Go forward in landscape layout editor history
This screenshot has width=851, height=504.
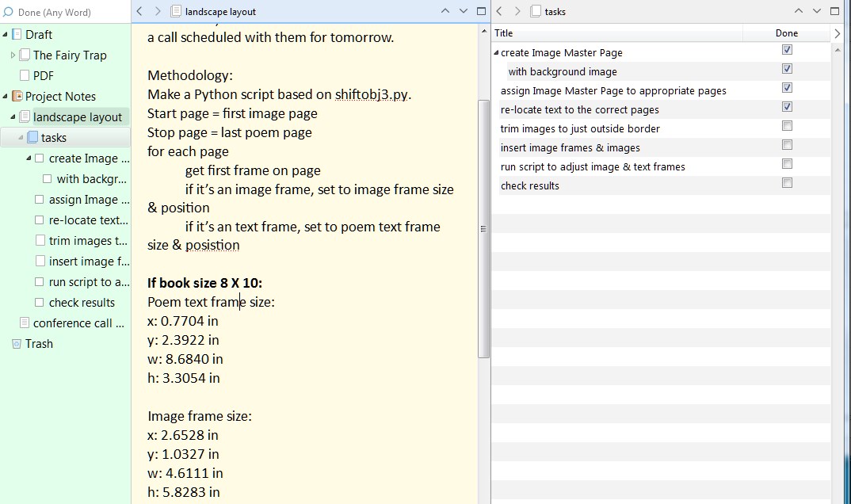point(157,11)
